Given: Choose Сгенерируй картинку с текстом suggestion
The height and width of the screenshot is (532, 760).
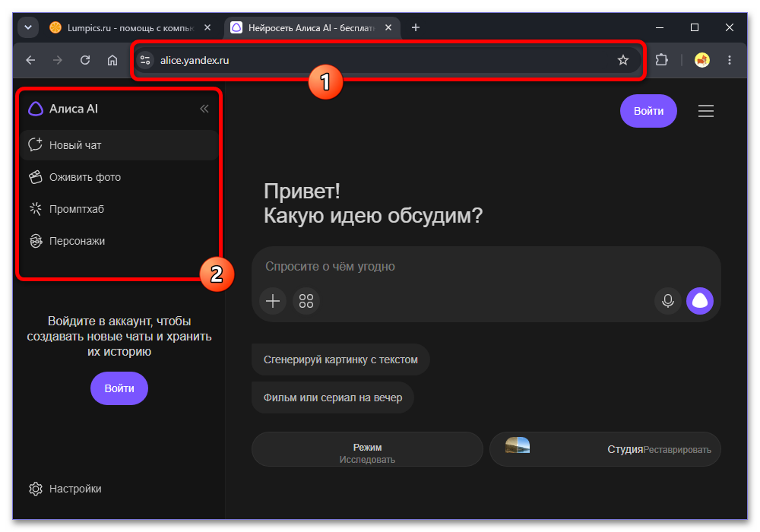Looking at the screenshot, I should [340, 359].
